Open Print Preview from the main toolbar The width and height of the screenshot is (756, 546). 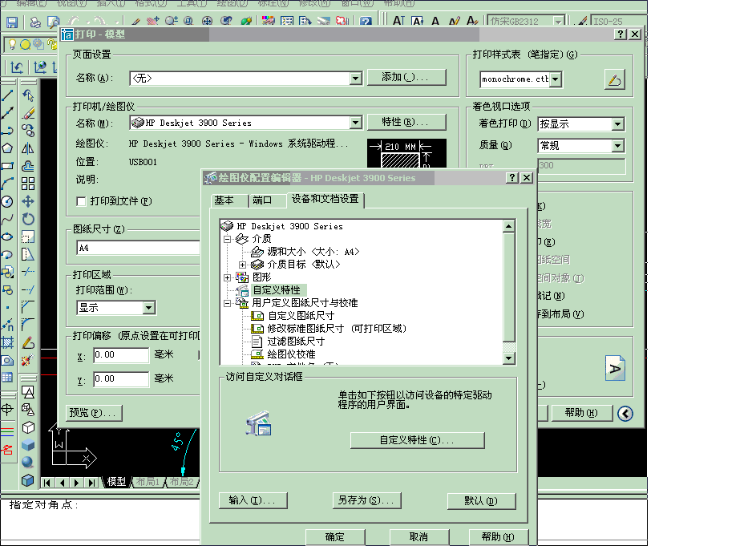click(53, 22)
